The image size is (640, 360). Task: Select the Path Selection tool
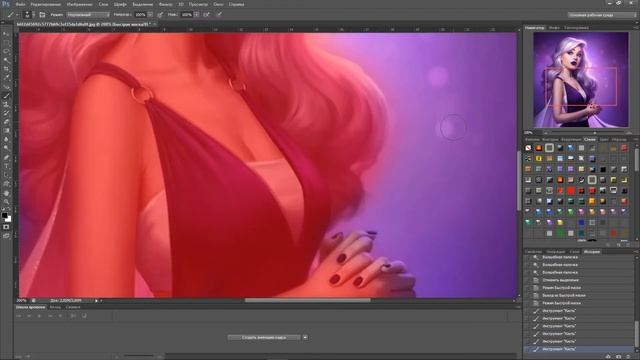coord(6,175)
